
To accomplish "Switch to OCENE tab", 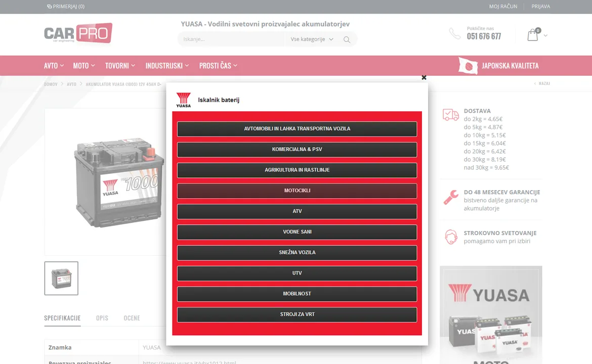I will pyautogui.click(x=132, y=318).
